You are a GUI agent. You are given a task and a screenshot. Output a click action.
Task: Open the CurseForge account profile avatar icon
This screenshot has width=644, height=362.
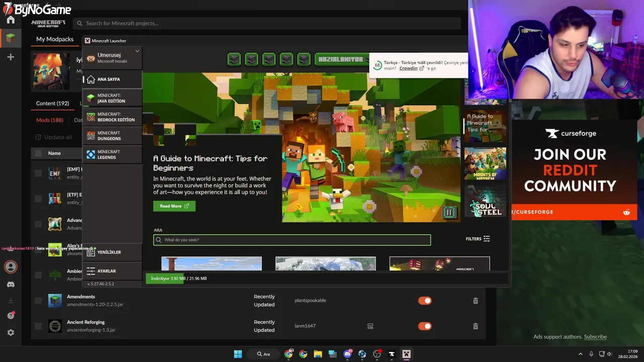point(11,267)
